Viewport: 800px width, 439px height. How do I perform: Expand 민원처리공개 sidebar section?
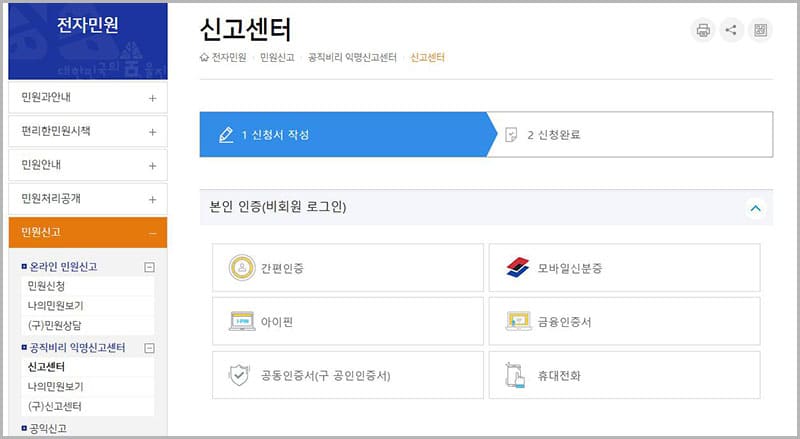click(152, 198)
